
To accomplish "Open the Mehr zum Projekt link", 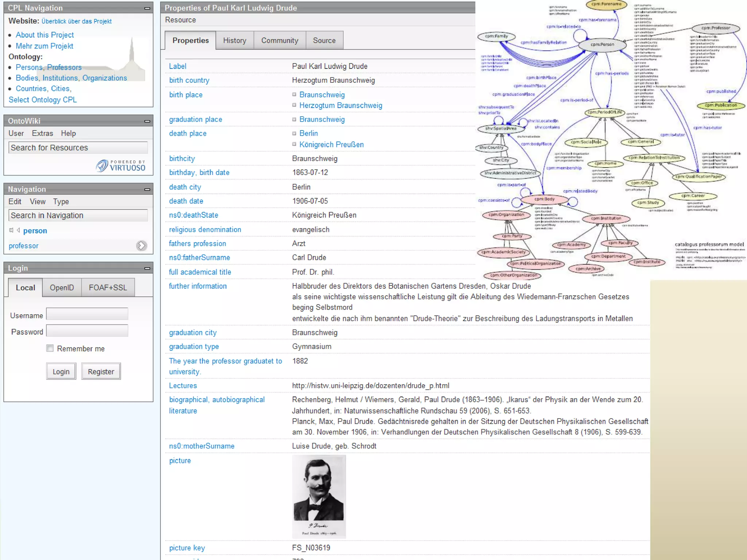I will tap(44, 46).
